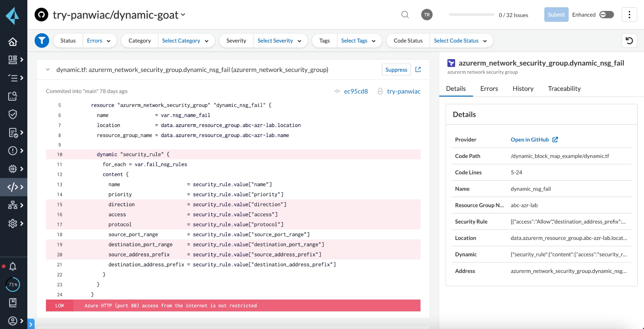Open the Inventory list sidebar icon

(13, 78)
